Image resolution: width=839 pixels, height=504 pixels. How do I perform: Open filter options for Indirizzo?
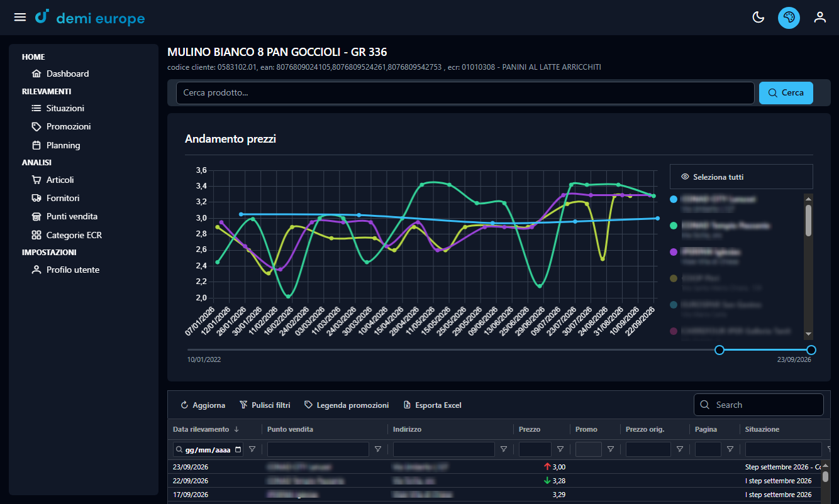pyautogui.click(x=504, y=449)
